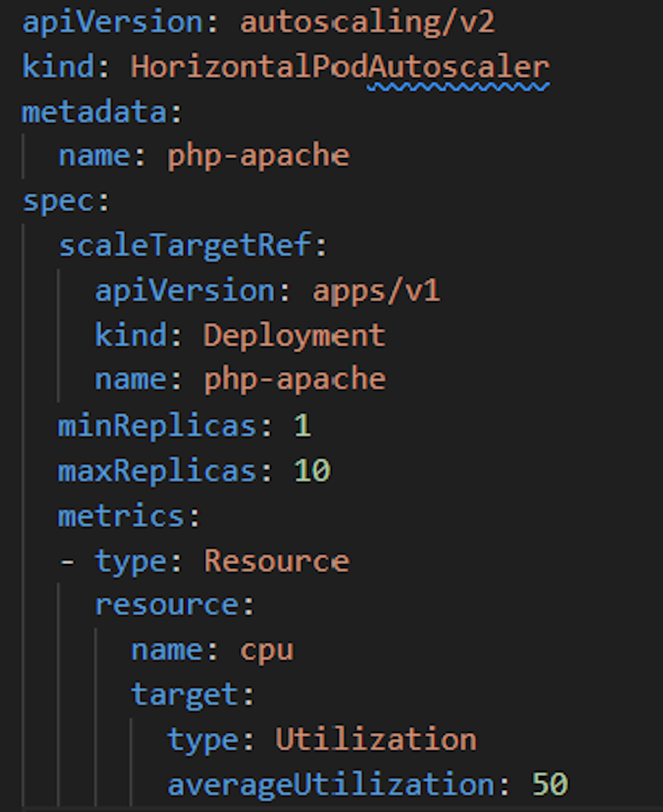
Task: Click the scaleTargetRef key
Action: pyautogui.click(x=186, y=245)
